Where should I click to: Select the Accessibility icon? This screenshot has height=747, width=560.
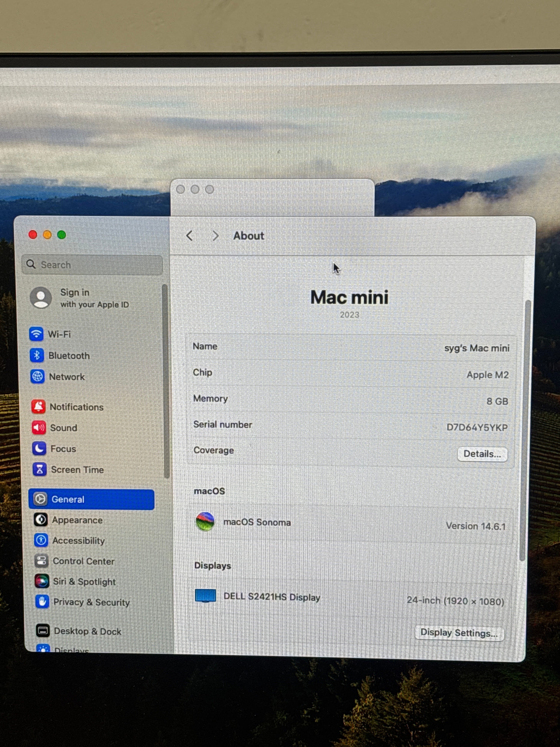(41, 540)
